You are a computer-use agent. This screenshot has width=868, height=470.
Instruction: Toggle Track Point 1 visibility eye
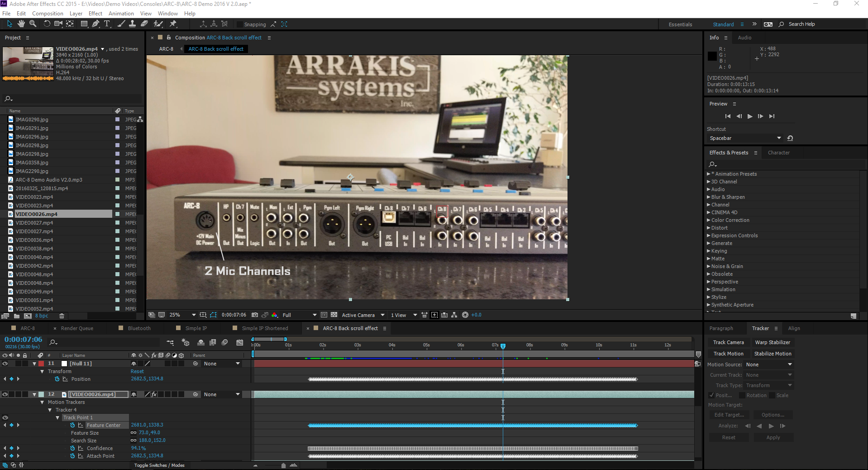[x=5, y=417]
